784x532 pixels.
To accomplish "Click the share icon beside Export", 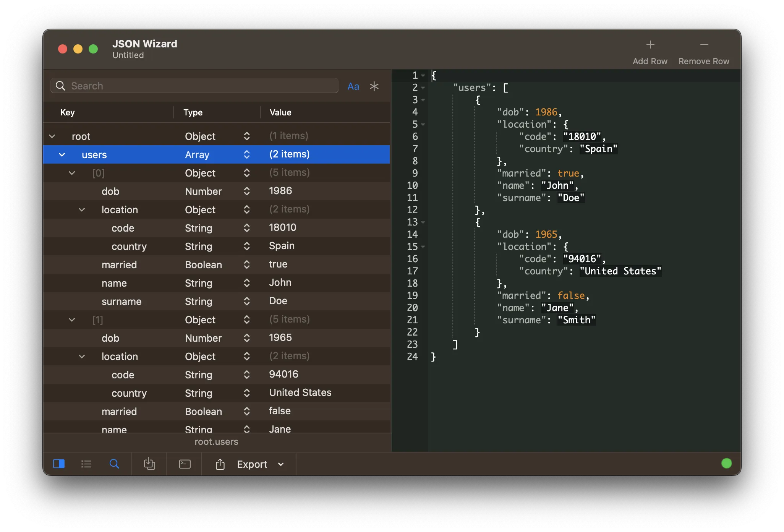I will click(x=220, y=464).
